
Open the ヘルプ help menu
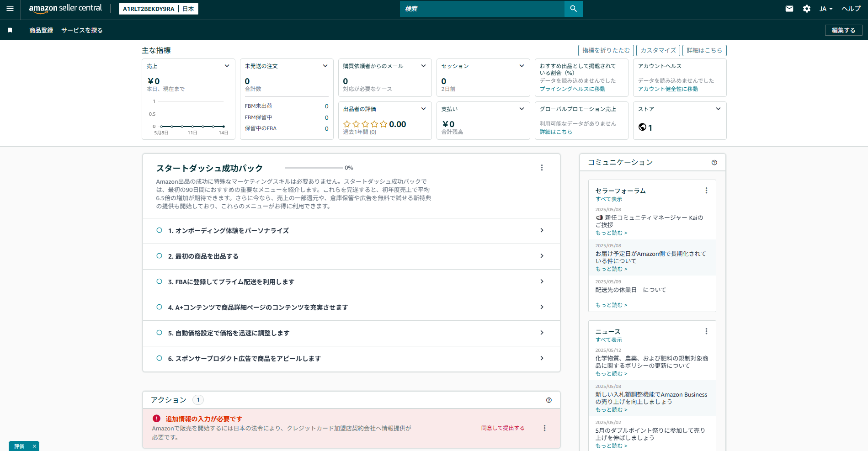point(851,9)
